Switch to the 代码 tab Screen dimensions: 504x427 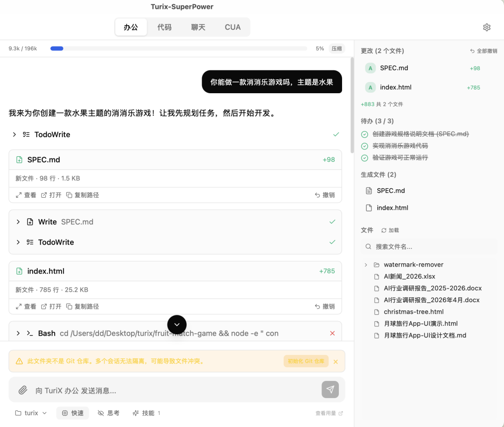(164, 27)
